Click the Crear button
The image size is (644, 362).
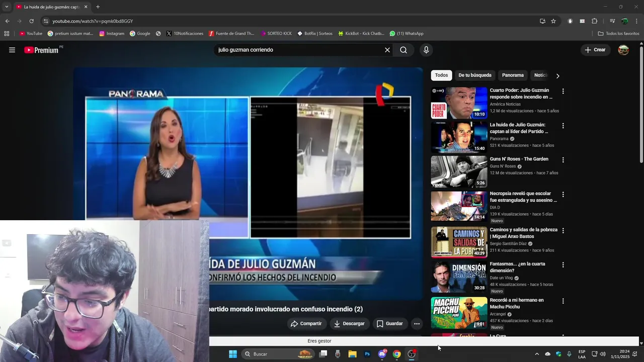(x=595, y=50)
